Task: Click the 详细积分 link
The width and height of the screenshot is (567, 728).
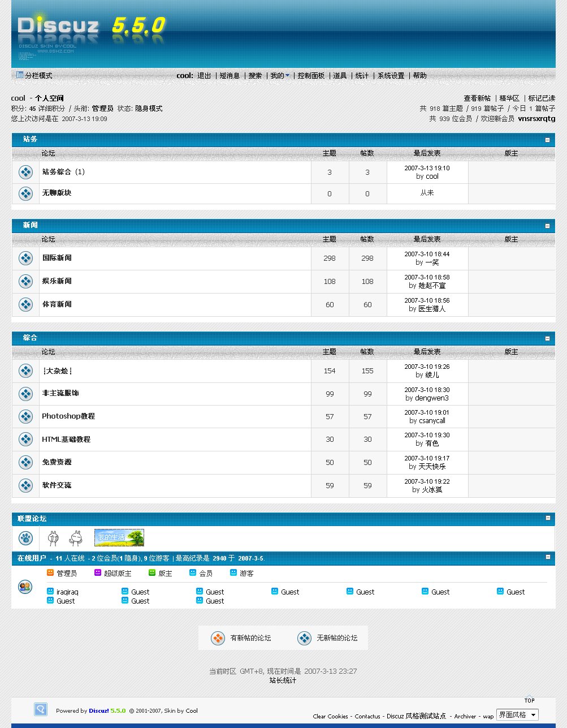Action: point(51,109)
